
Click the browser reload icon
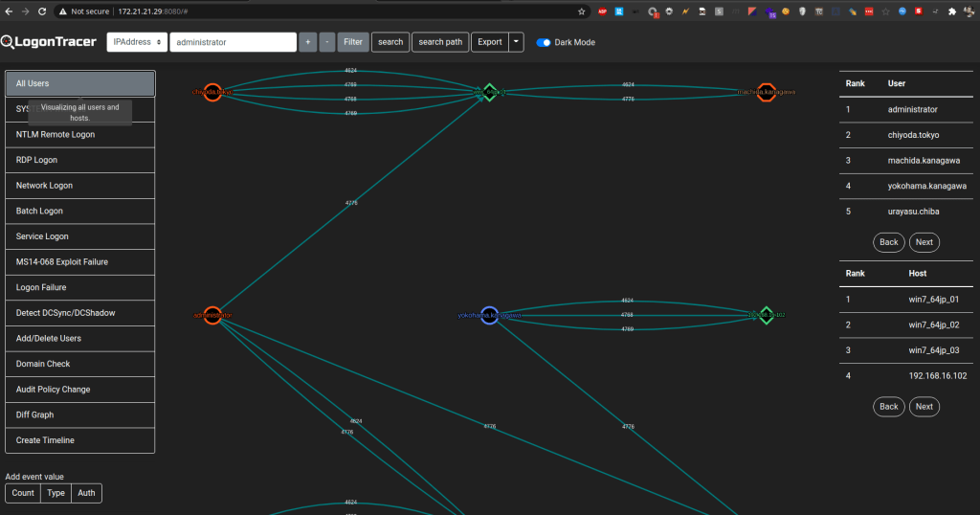(x=42, y=11)
